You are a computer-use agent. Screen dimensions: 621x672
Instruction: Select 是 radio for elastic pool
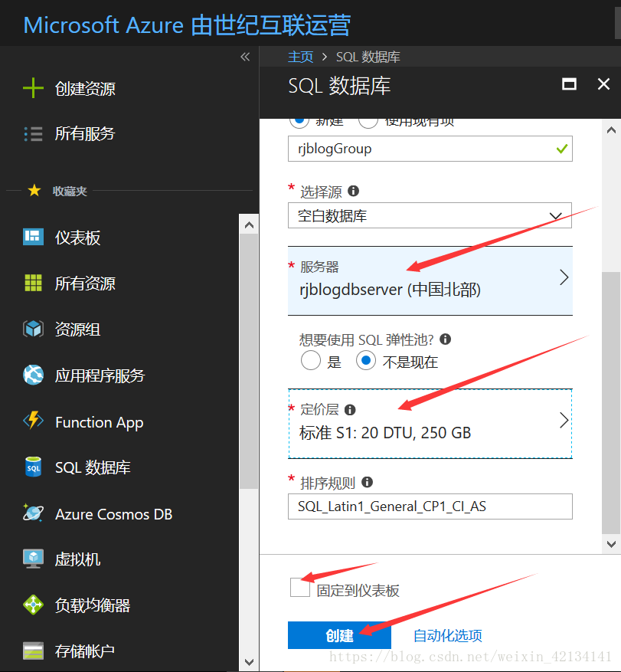[311, 360]
